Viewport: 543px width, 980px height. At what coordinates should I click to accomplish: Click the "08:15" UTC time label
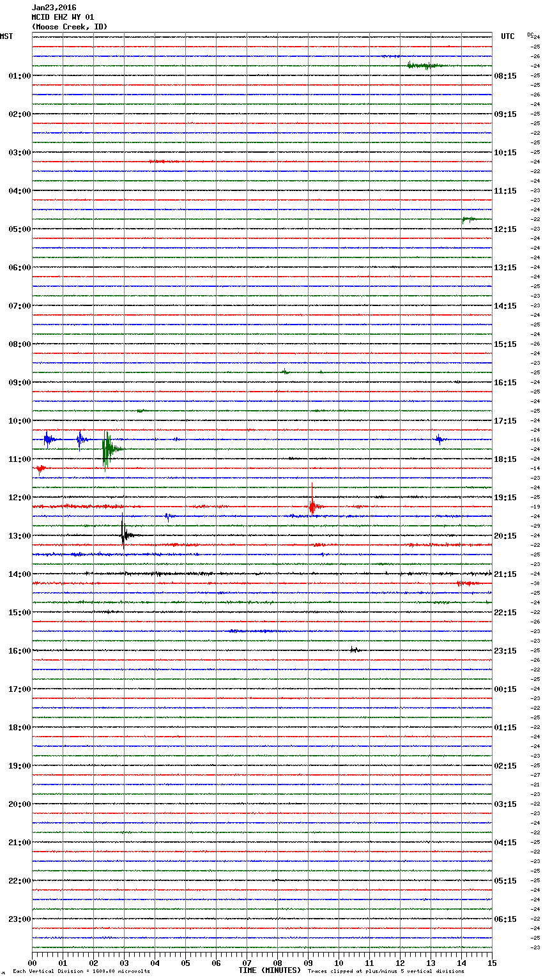click(505, 76)
